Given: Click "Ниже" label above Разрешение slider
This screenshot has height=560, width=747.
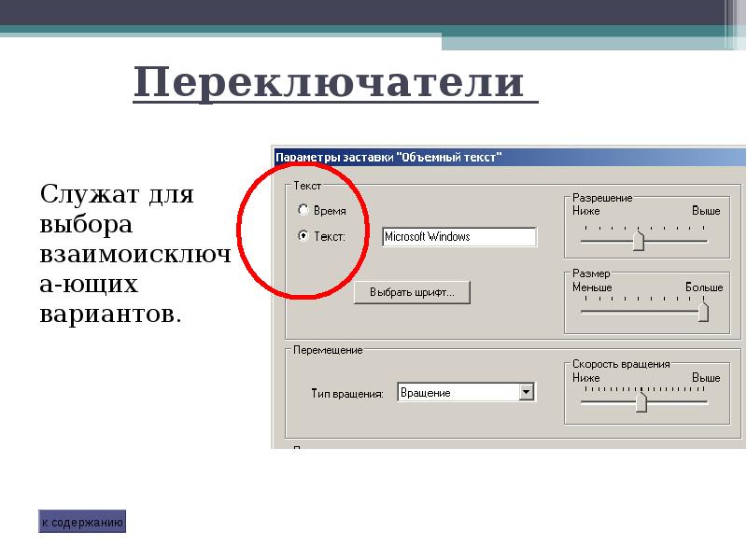Looking at the screenshot, I should coord(585,211).
